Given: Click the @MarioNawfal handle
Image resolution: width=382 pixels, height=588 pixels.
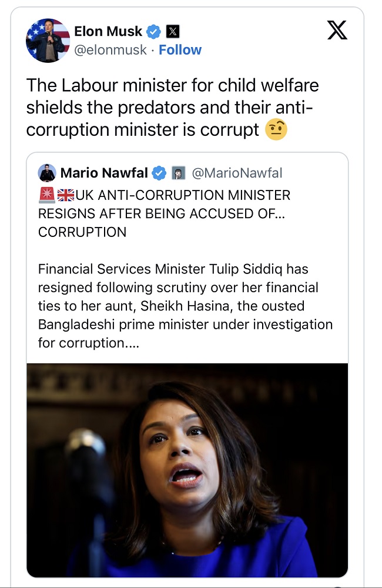Looking at the screenshot, I should (237, 173).
